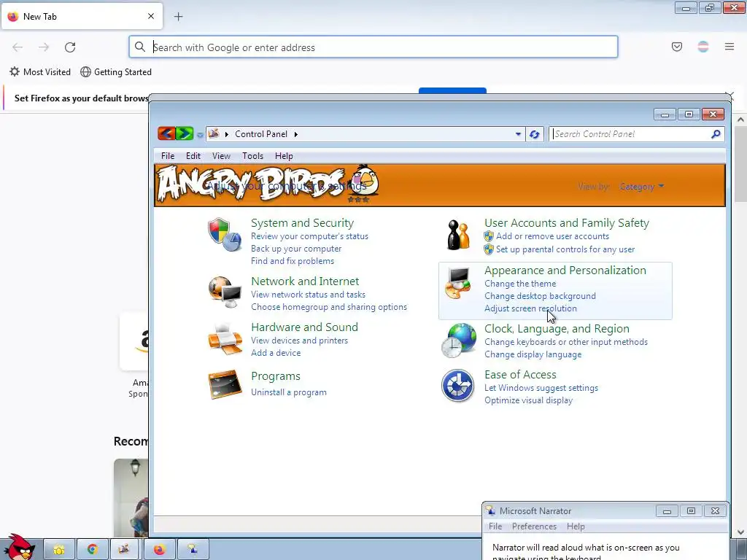The width and height of the screenshot is (747, 560).
Task: Expand the Control Panel address history dropdown
Action: [519, 134]
